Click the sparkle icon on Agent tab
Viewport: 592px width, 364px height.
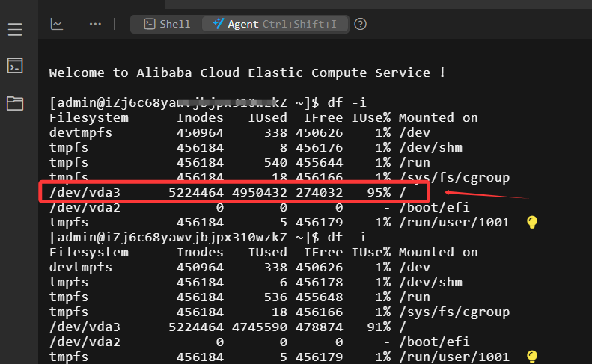click(x=218, y=24)
